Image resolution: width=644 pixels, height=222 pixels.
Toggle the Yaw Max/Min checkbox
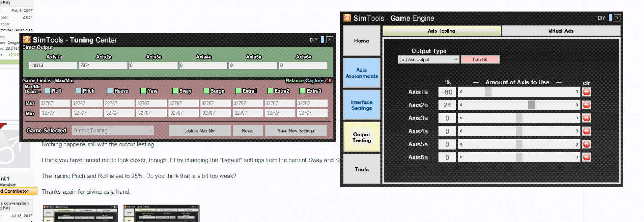pyautogui.click(x=143, y=91)
